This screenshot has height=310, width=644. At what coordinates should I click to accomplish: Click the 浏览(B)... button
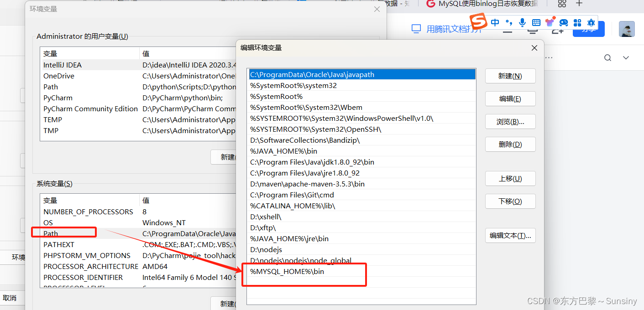(510, 122)
